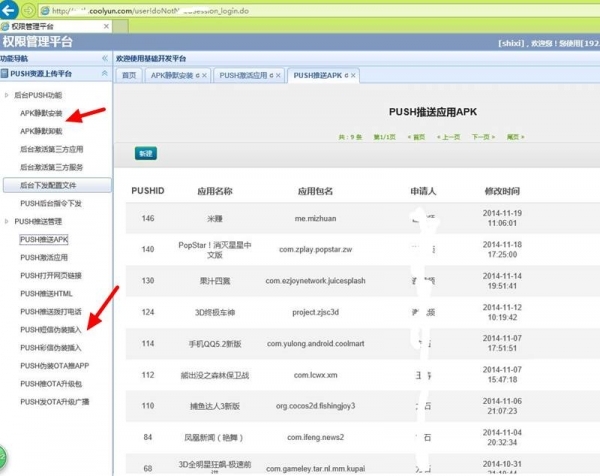Screen dimensions: 600x476
Task: Collapse the 功能导航 panel using double chevron
Action: (x=105, y=59)
